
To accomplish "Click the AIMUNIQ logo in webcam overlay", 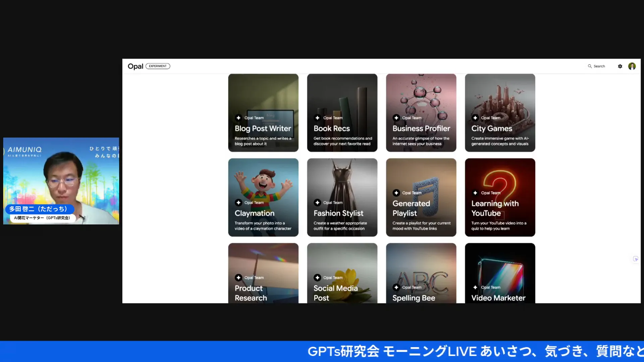I will tap(24, 150).
